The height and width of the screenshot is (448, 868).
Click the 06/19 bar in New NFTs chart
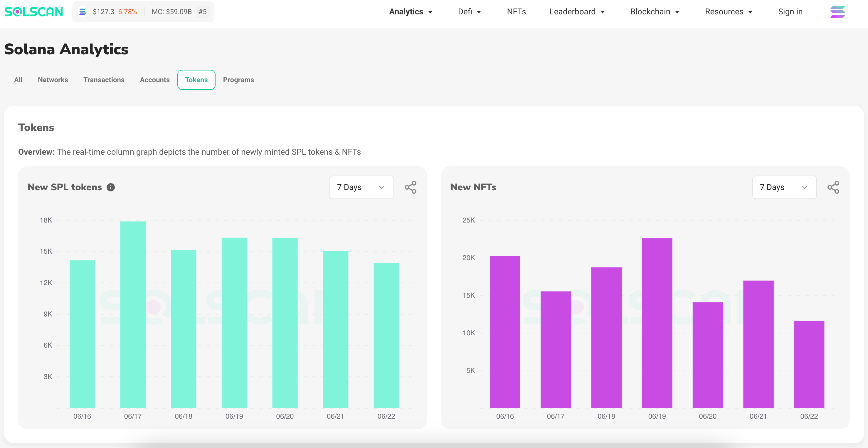pyautogui.click(x=657, y=323)
